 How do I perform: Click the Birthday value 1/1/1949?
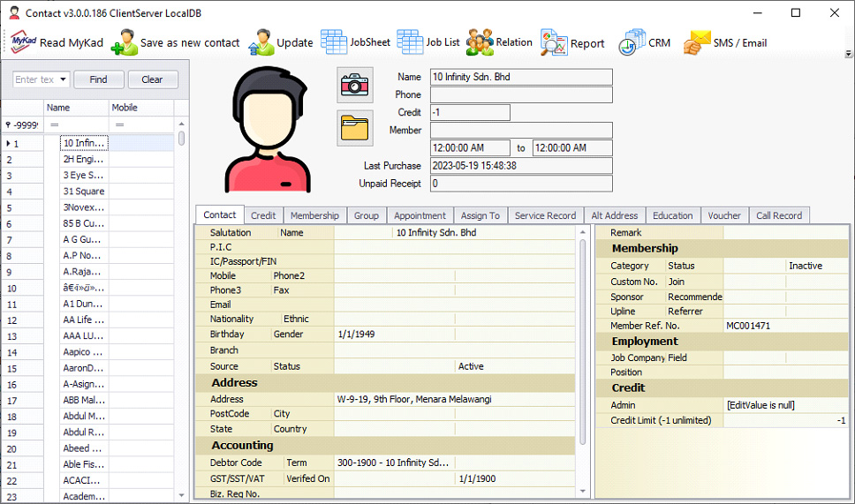tap(395, 334)
